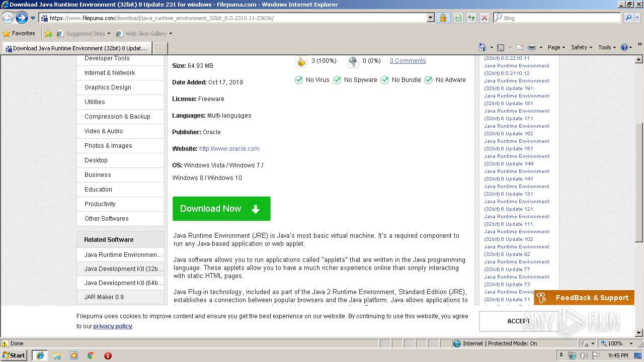Image resolution: width=644 pixels, height=362 pixels.
Task: Open the Internet & Network category
Action: click(x=110, y=72)
